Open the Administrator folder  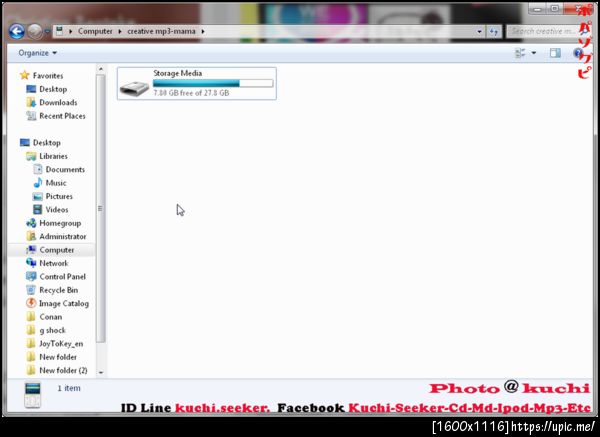point(56,236)
